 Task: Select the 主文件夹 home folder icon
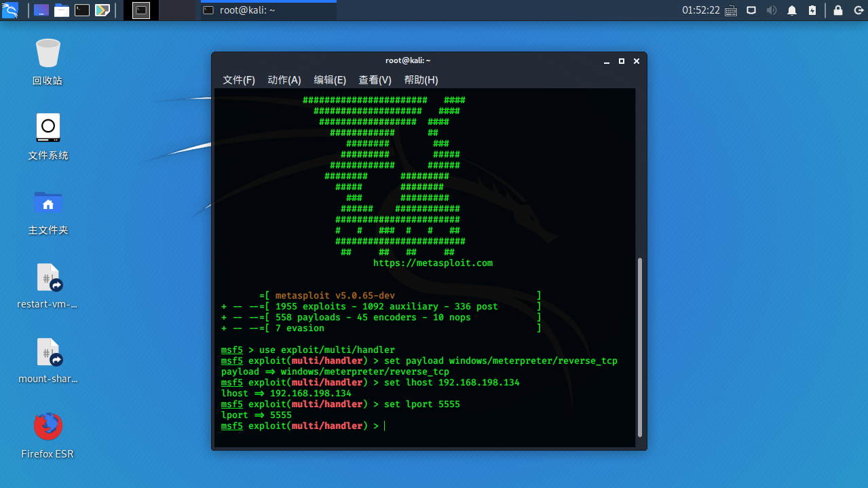(48, 211)
